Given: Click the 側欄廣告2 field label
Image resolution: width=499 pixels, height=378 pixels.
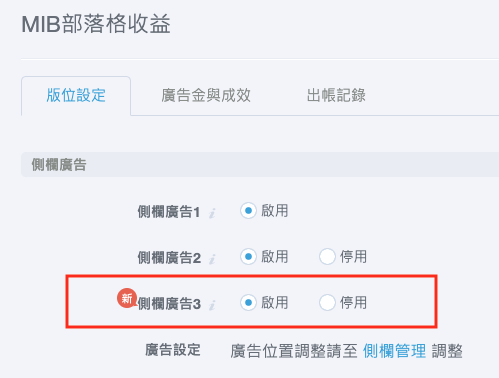Looking at the screenshot, I should point(169,258).
